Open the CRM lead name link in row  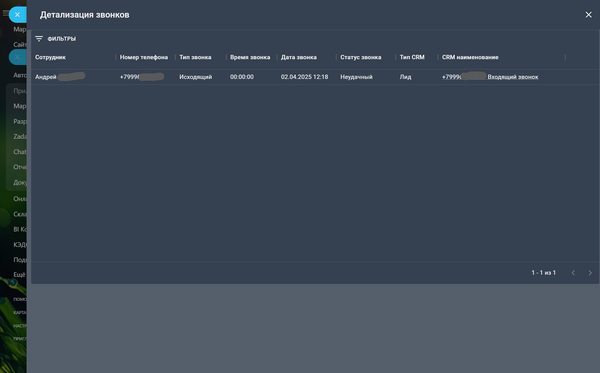tap(490, 77)
